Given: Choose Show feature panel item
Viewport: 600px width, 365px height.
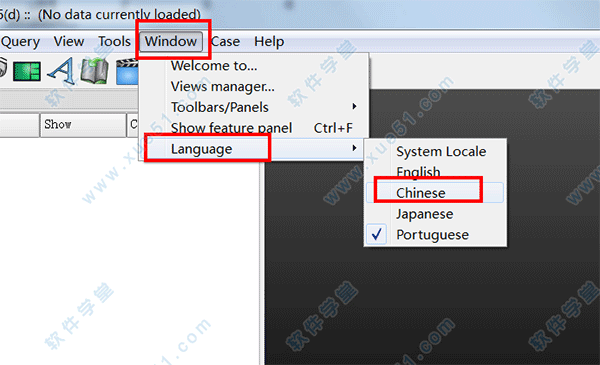Looking at the screenshot, I should pos(253,128).
